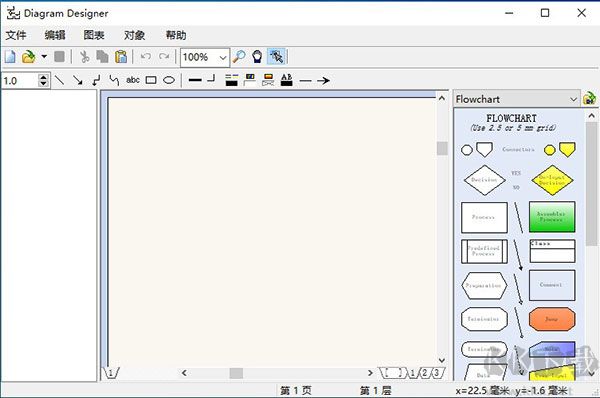Select the Arrow line tool
The width and height of the screenshot is (600, 398).
pos(78,80)
